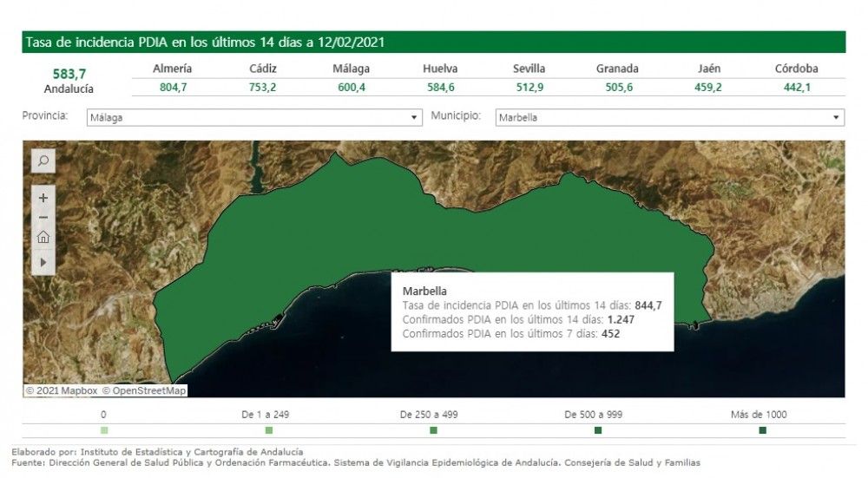
Task: Zoom in with the map plus button
Action: (43, 198)
